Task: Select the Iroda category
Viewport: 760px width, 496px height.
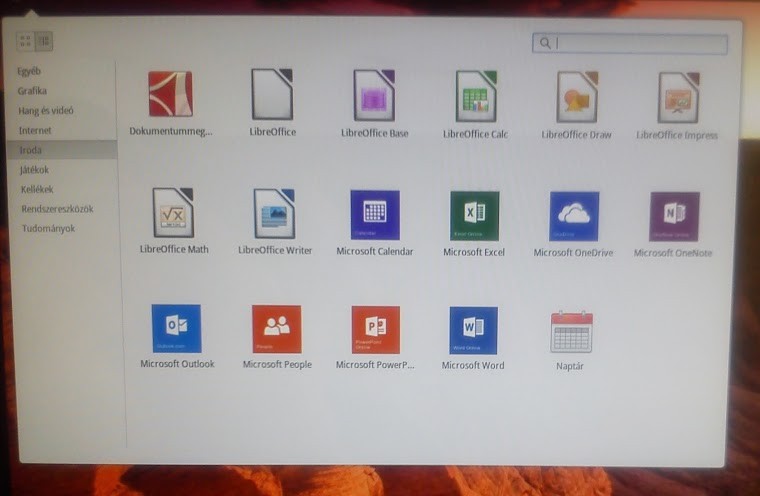Action: click(62, 150)
